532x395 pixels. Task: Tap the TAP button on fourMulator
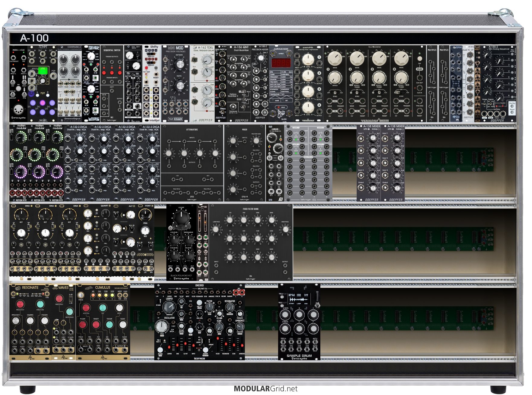pos(419,59)
